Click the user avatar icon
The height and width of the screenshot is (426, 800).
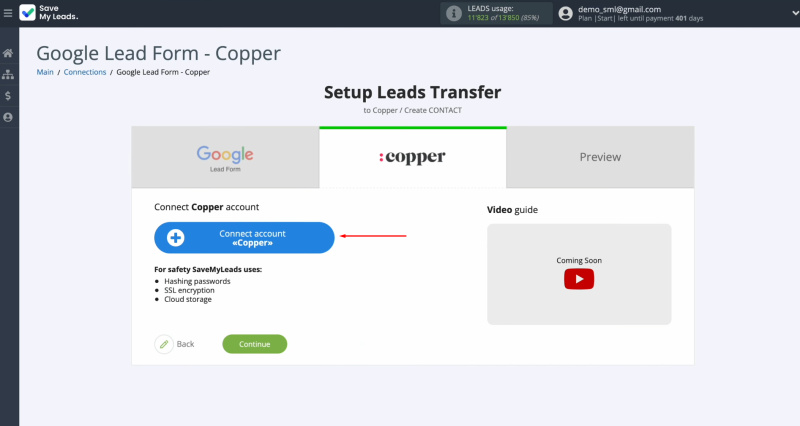click(x=565, y=13)
